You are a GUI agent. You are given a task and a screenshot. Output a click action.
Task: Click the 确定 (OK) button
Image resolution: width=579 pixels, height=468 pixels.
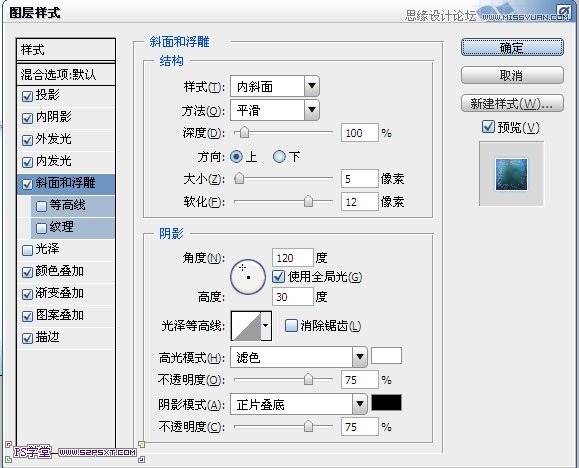512,47
